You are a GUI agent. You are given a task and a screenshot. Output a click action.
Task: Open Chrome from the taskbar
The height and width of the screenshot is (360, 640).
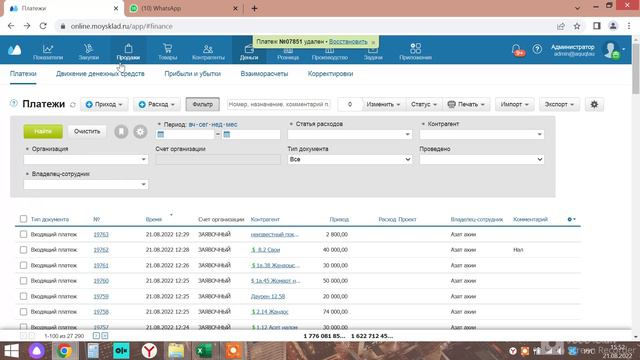point(64,351)
